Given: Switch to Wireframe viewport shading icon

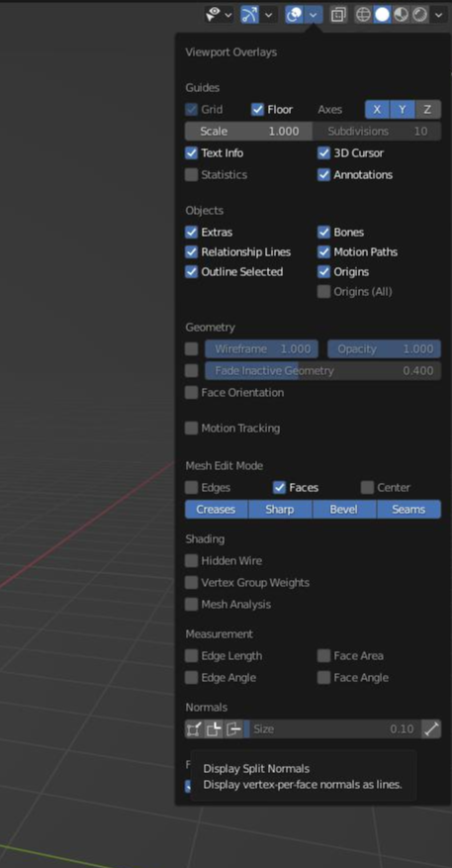Looking at the screenshot, I should (363, 15).
